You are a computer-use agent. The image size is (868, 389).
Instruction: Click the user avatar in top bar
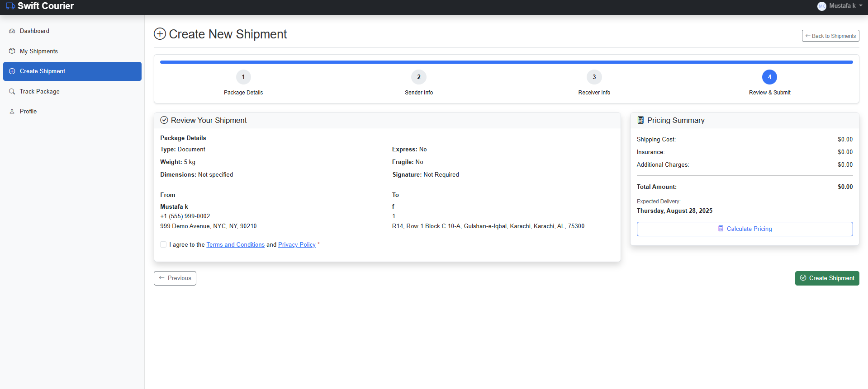(821, 6)
